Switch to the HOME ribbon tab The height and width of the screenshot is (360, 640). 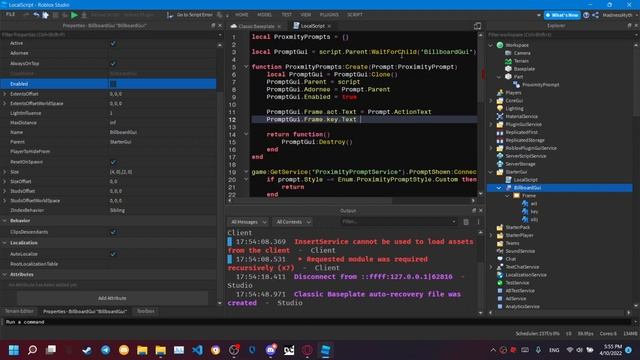tap(242, 15)
